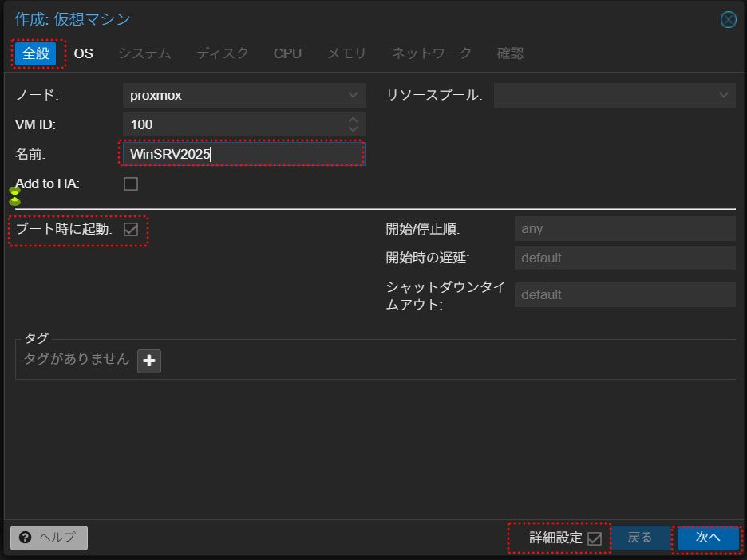Click the 名前 field containing WinSRV2025

242,154
